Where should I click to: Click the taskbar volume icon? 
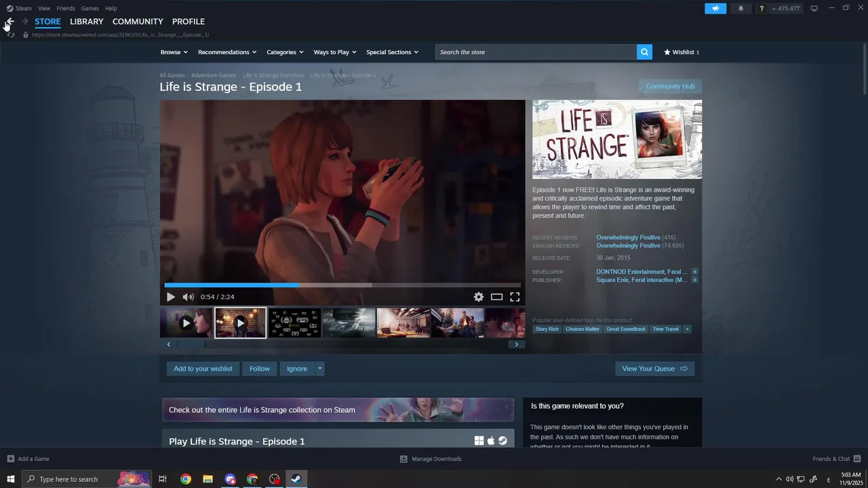(x=789, y=479)
